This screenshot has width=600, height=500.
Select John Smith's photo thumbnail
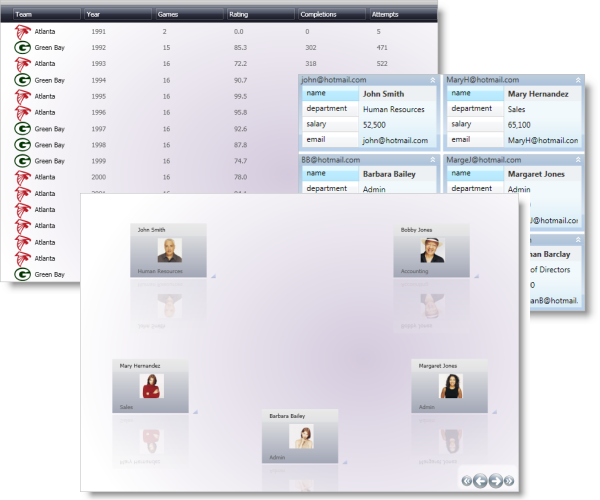click(x=169, y=250)
